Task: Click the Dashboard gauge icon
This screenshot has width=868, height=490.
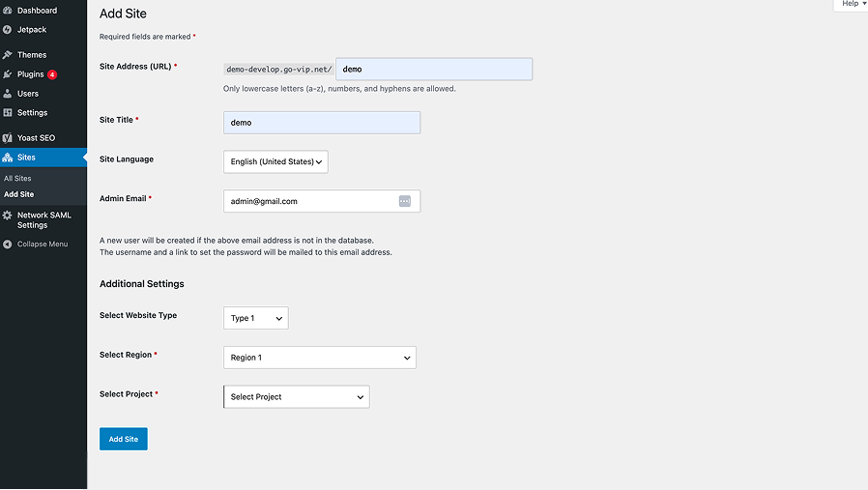Action: coord(7,11)
